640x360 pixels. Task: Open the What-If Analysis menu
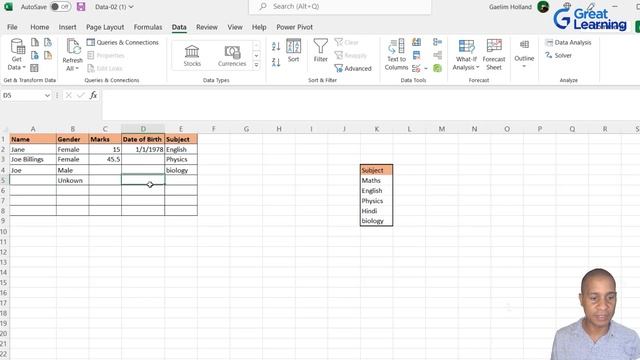pyautogui.click(x=466, y=55)
